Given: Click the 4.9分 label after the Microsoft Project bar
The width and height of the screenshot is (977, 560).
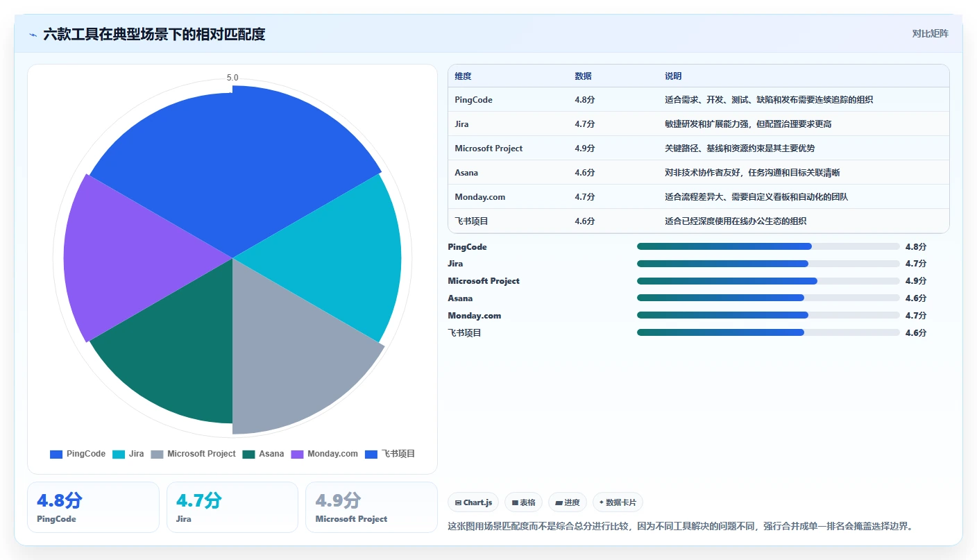Looking at the screenshot, I should tap(916, 281).
